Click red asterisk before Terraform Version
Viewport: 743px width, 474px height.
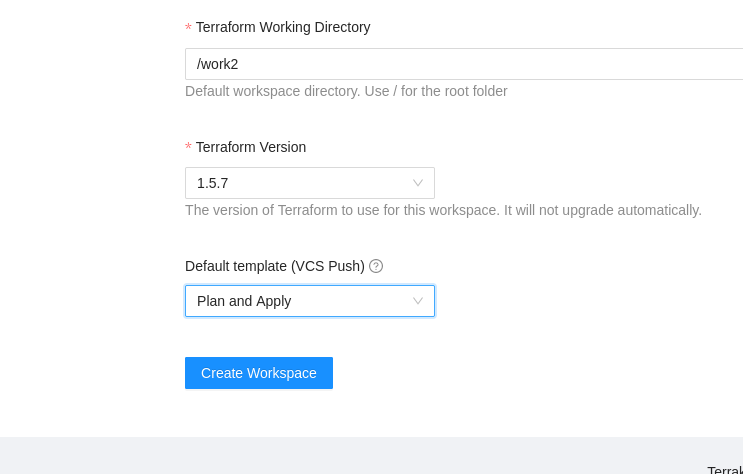pyautogui.click(x=188, y=148)
